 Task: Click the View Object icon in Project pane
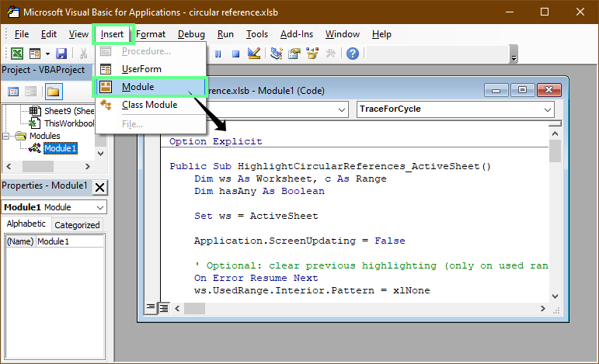30,92
